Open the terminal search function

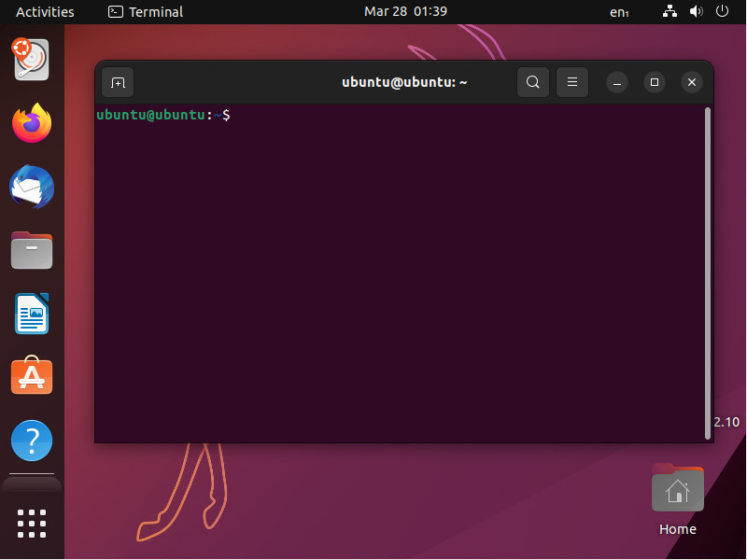tap(532, 82)
